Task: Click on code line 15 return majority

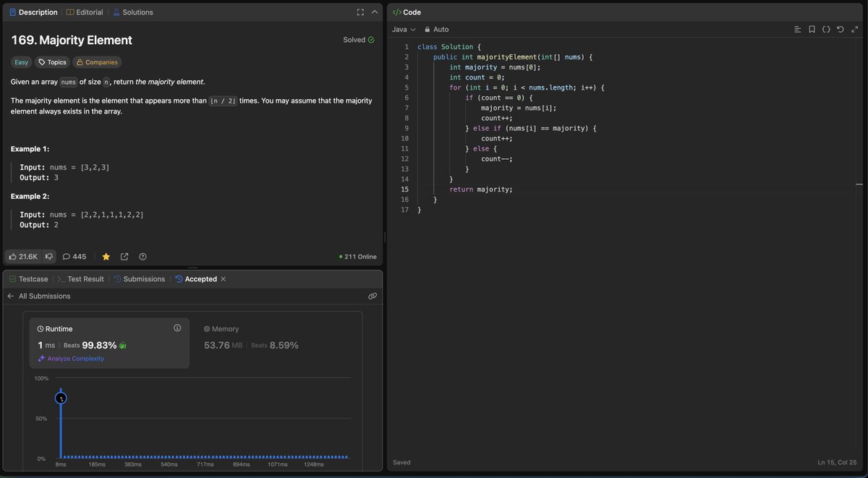Action: pyautogui.click(x=481, y=189)
